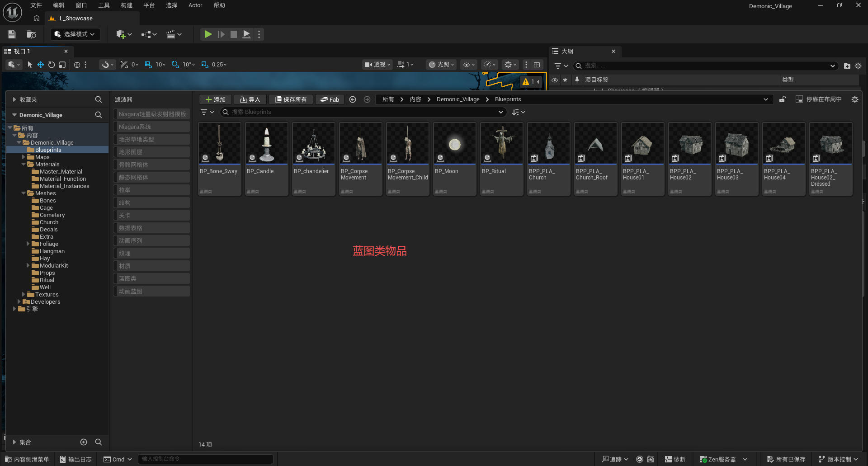The width and height of the screenshot is (868, 466).
Task: Toggle grid snapping icon with value 10
Action: (x=148, y=65)
